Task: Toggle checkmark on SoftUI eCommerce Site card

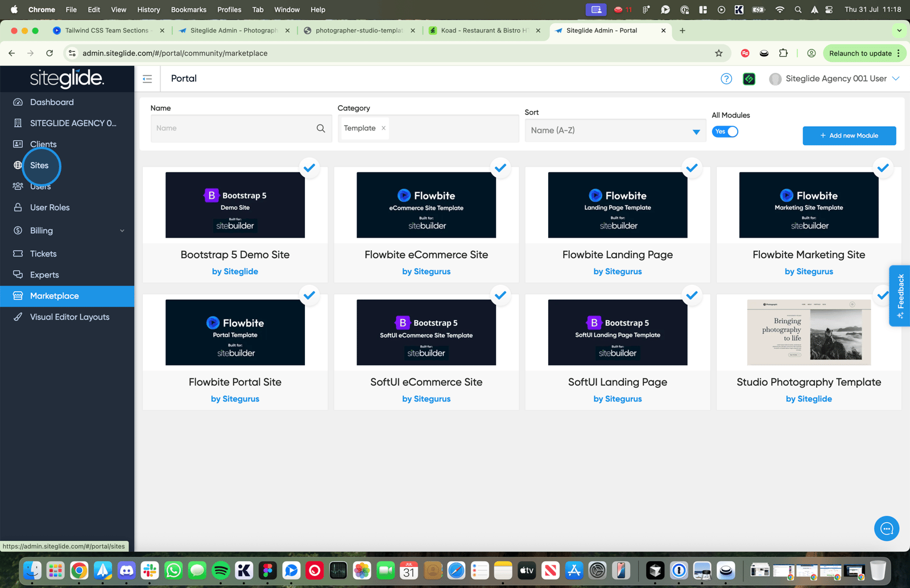Action: pos(500,296)
